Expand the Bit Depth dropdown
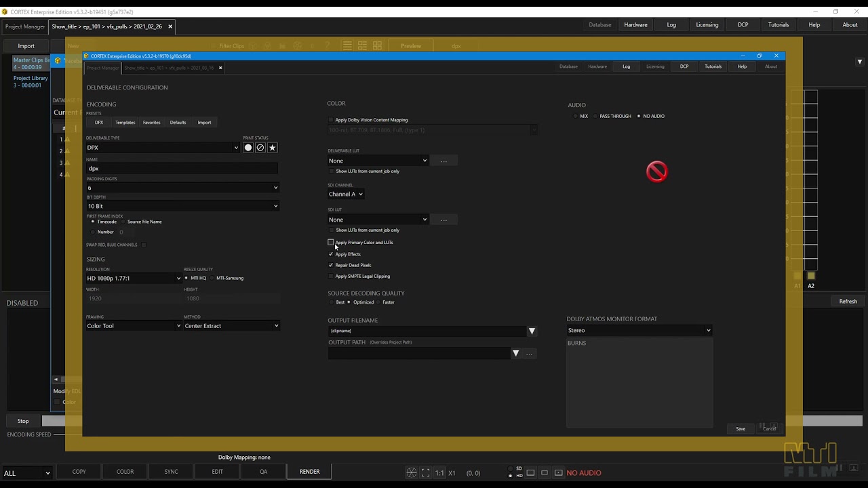 [182, 206]
